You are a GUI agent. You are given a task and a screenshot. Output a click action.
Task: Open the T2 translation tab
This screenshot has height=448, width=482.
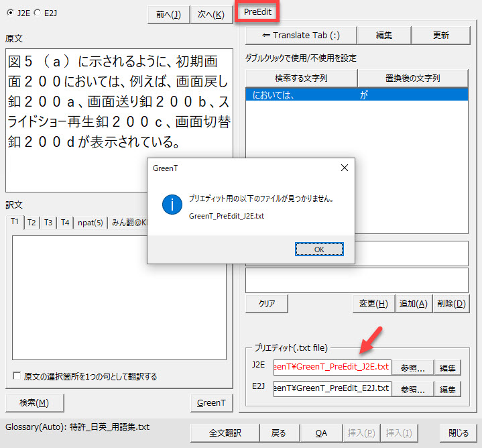pos(32,223)
